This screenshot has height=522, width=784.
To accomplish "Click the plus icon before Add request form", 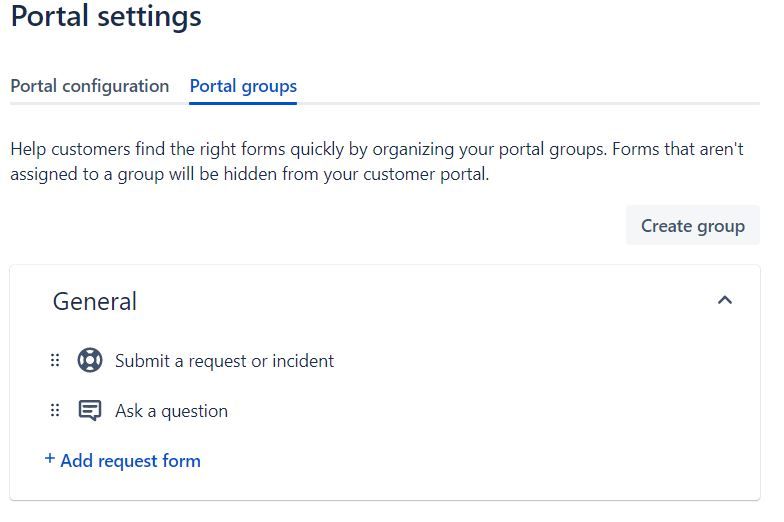I will point(50,459).
